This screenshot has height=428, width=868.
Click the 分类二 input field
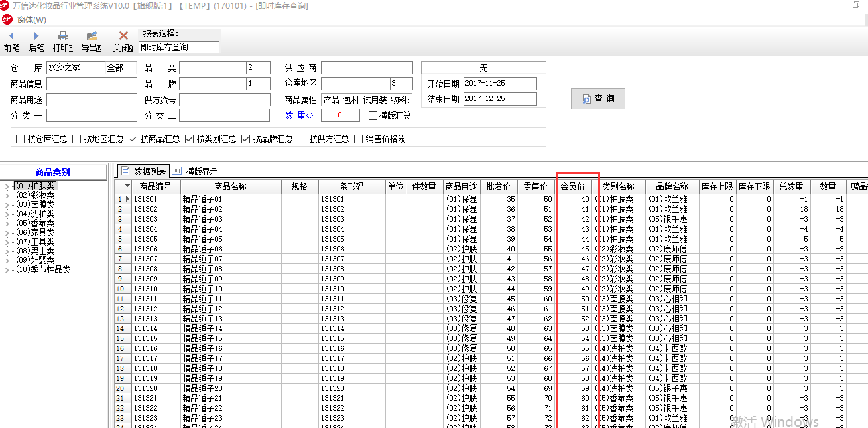pos(224,116)
